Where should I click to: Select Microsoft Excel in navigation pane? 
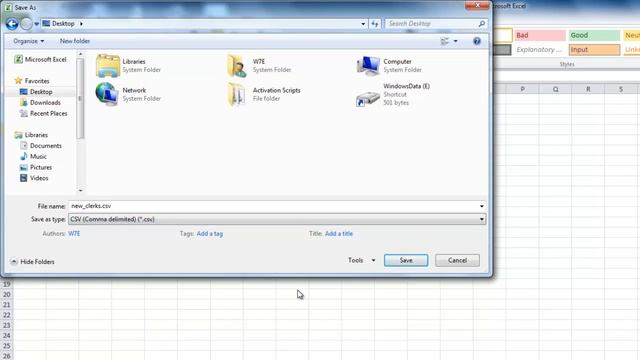pos(40,60)
